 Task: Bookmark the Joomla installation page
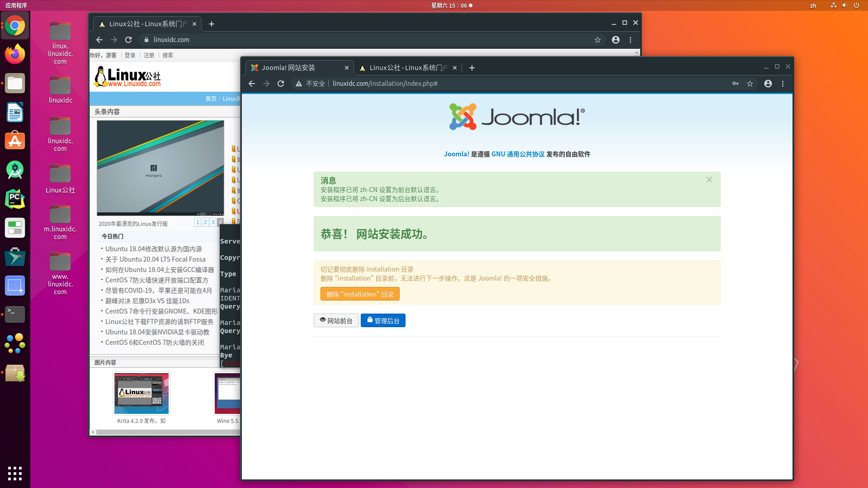(x=750, y=84)
